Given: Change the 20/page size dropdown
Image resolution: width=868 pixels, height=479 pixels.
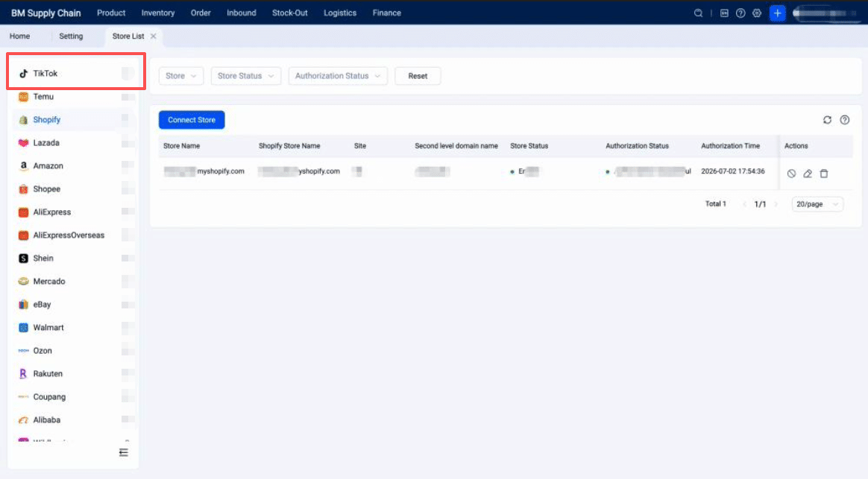Looking at the screenshot, I should [x=817, y=204].
